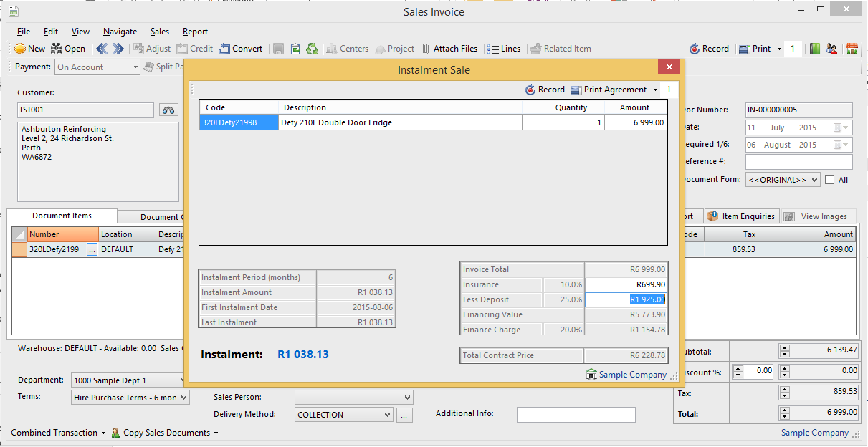Open the Copy Sales Documents menu

click(166, 433)
